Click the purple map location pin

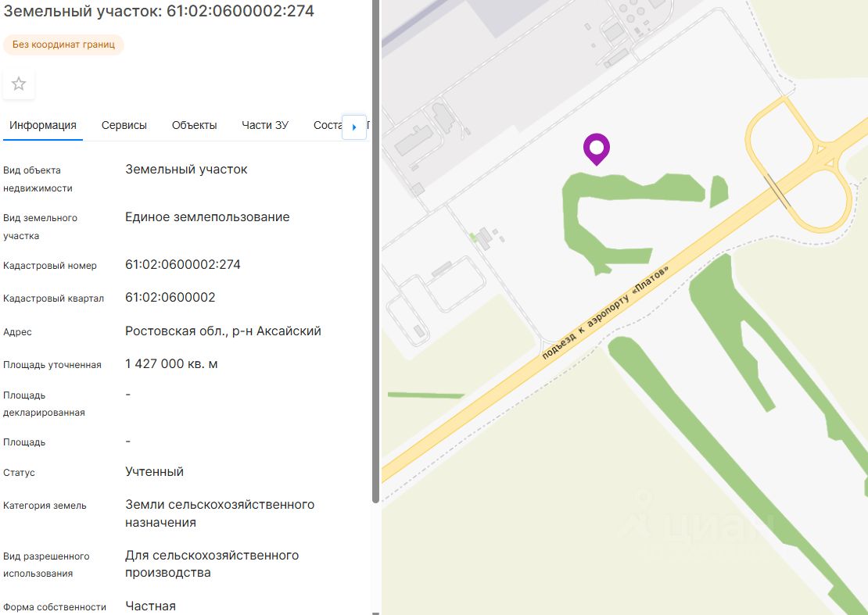pos(597,149)
